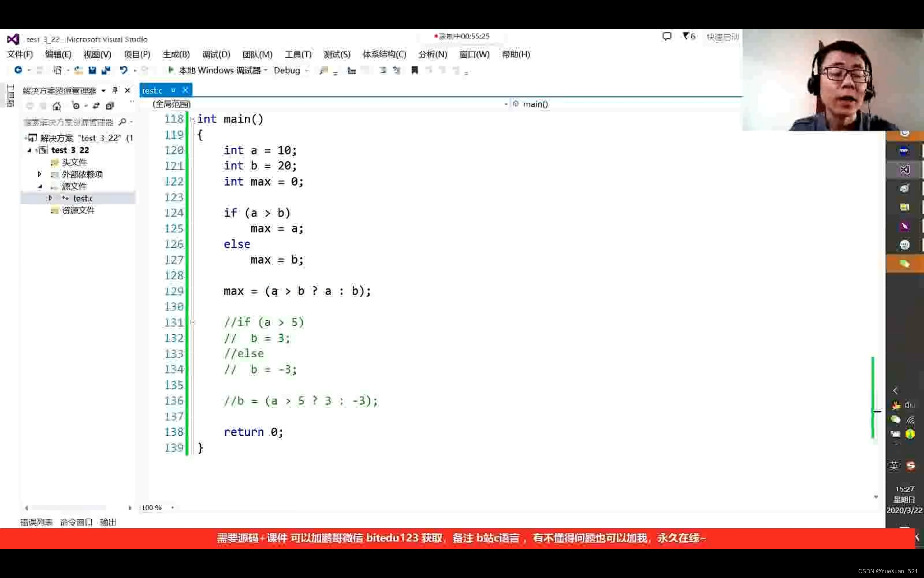924x578 pixels.
Task: Click the pending changes filter icon in Solution Explorer
Action: [75, 106]
